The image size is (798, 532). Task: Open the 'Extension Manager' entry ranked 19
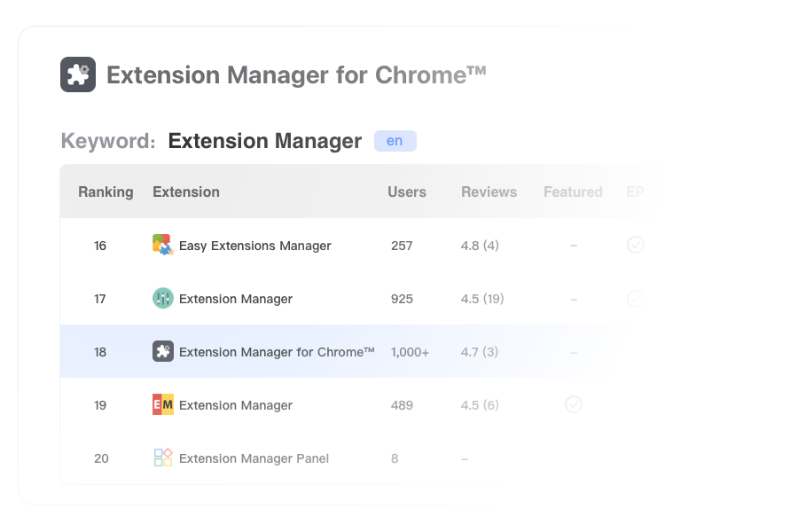pos(236,405)
